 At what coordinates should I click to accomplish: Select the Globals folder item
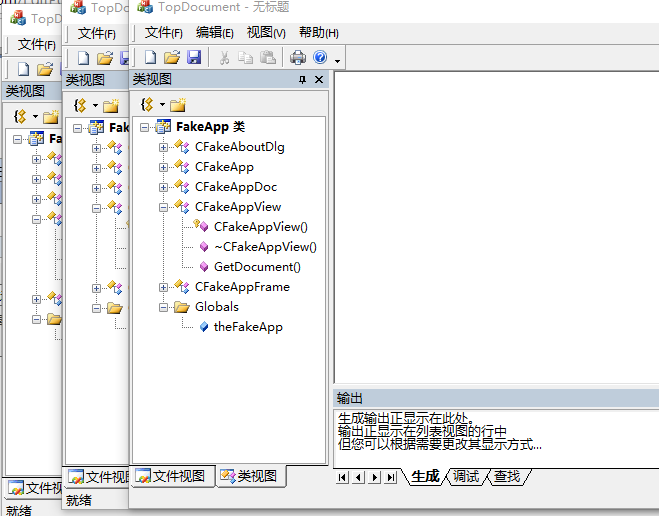216,307
